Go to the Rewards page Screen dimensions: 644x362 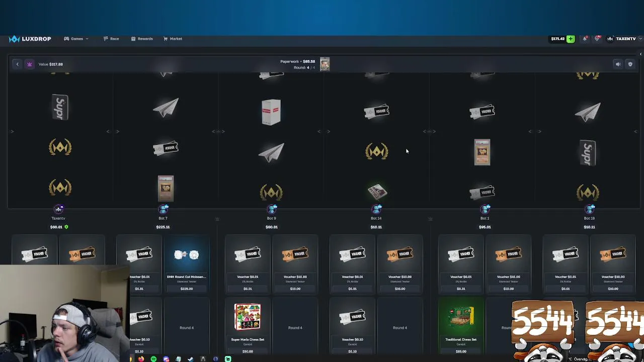click(142, 39)
